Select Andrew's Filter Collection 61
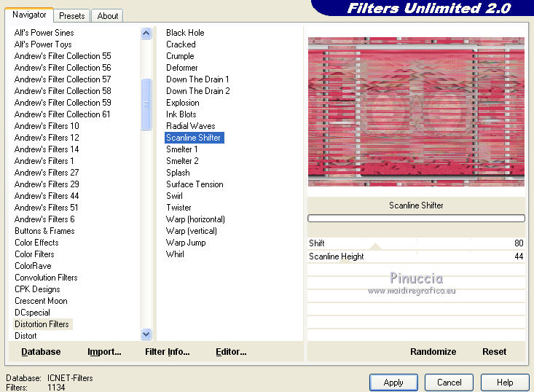Image resolution: width=534 pixels, height=392 pixels. pos(63,114)
